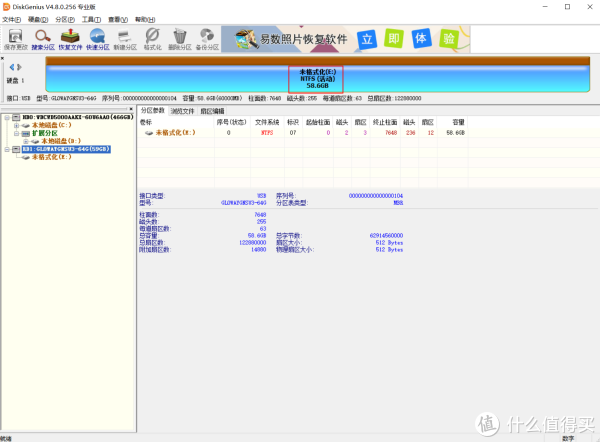Click the 易数照片恢复软件 advertisement banner
This screenshot has height=442, width=600.
pyautogui.click(x=346, y=39)
